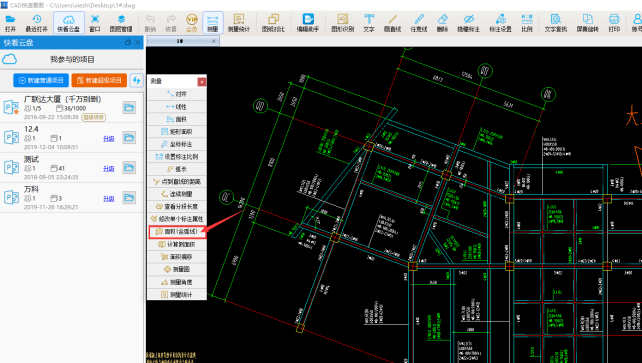Viewport: 642px width, 363px height.
Task: Click 升级 link for 12.4 project
Action: tap(109, 139)
